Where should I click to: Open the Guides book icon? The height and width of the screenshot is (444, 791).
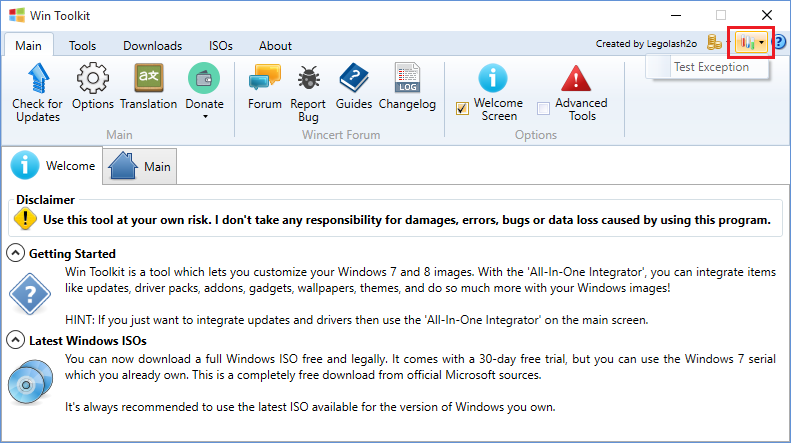(x=354, y=78)
